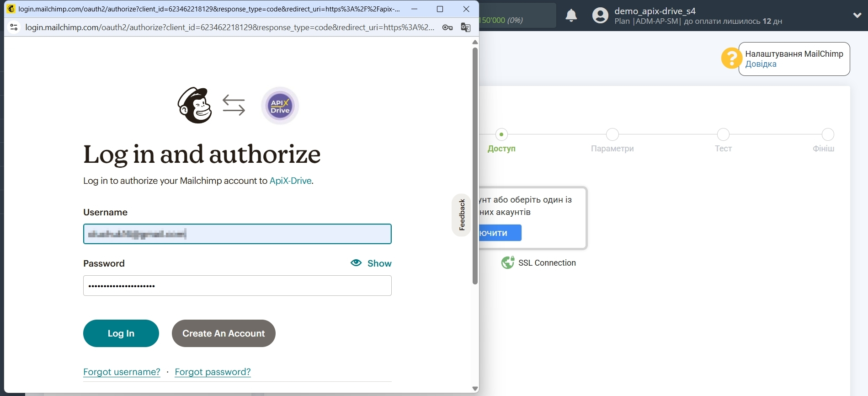The height and width of the screenshot is (396, 868).
Task: Click the Log in and authorize heading
Action: pyautogui.click(x=202, y=154)
